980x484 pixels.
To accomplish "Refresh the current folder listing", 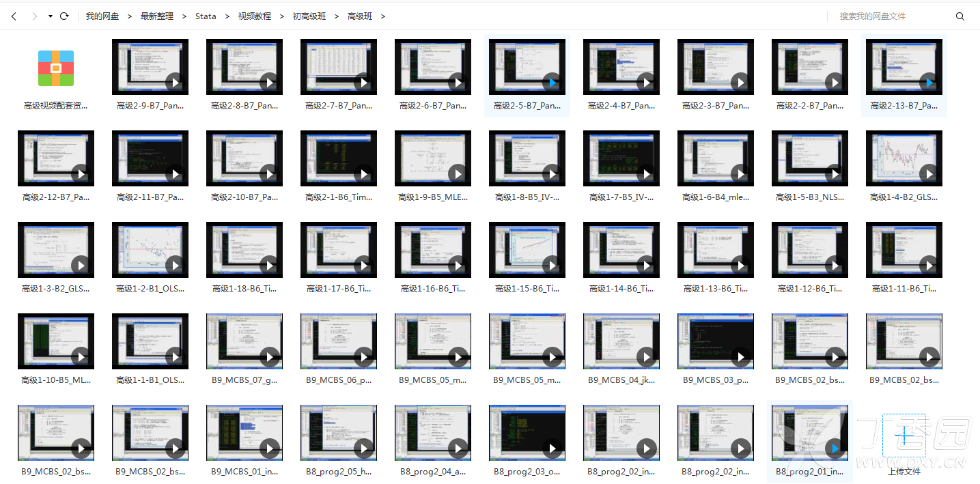I will tap(64, 16).
